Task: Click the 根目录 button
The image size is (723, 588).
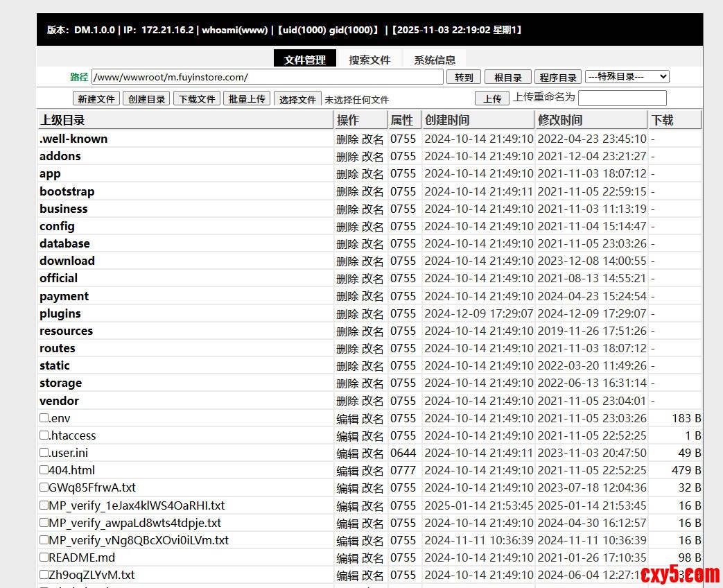Action: (x=508, y=78)
